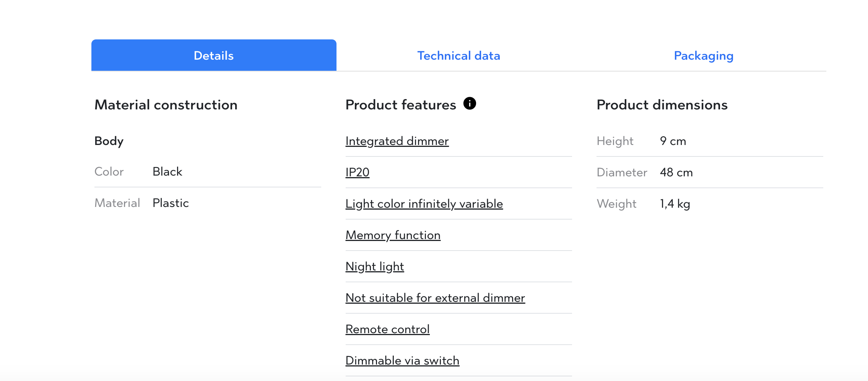Click the 9 cm height value
This screenshot has height=381, width=868.
click(673, 141)
